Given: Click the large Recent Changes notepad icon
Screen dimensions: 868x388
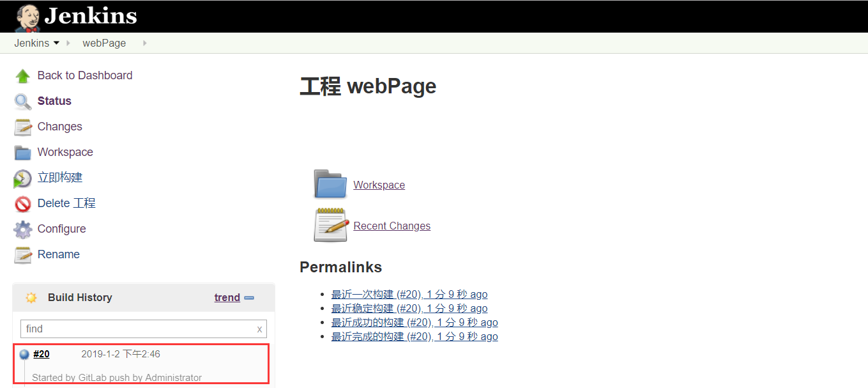Looking at the screenshot, I should click(x=331, y=225).
